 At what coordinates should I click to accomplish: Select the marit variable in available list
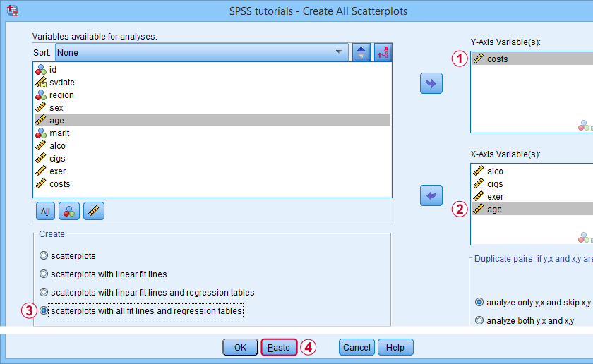(x=212, y=133)
